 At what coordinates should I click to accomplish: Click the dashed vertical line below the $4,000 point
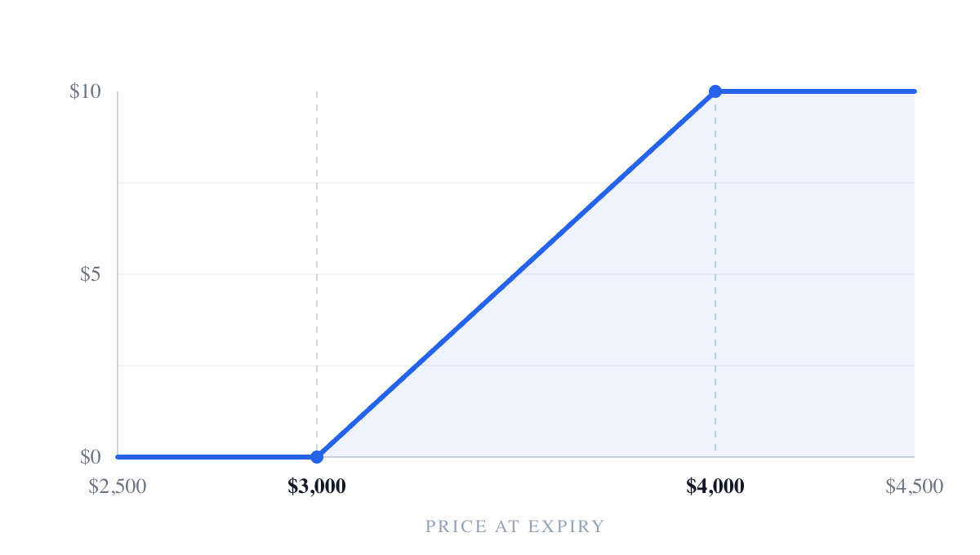pyautogui.click(x=715, y=274)
